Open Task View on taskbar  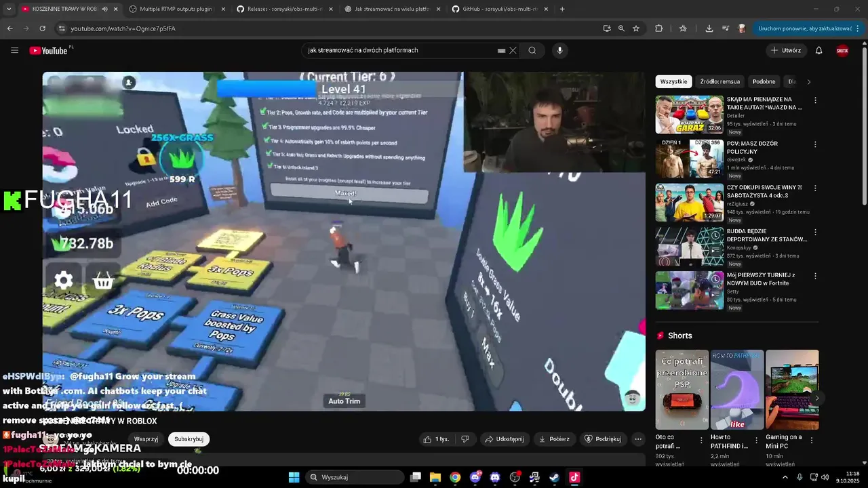tap(416, 477)
